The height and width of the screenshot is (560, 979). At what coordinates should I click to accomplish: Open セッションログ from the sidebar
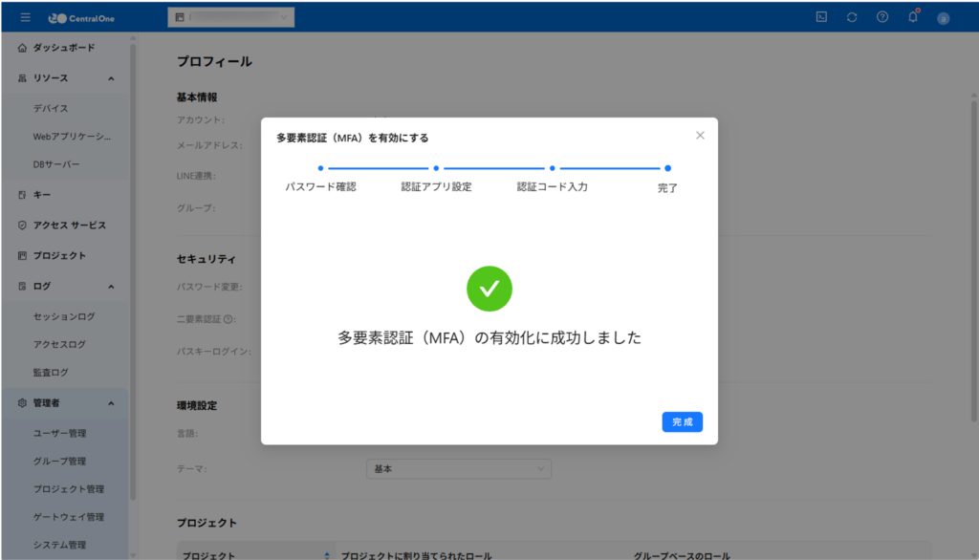(x=64, y=316)
